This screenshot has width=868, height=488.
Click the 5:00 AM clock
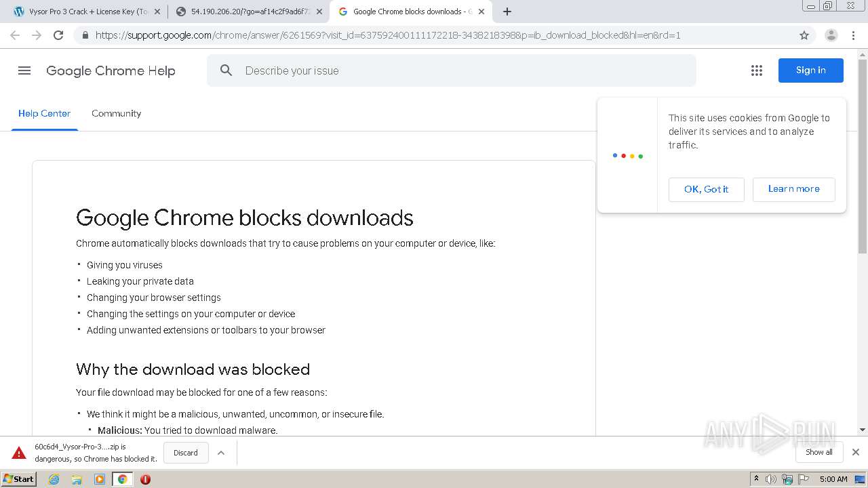[x=833, y=479]
